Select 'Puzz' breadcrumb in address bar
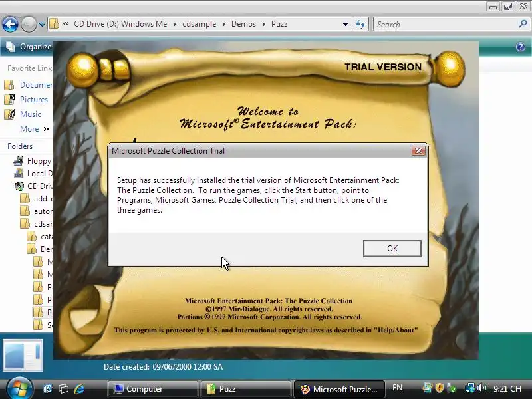The height and width of the screenshot is (399, 532). coord(279,24)
